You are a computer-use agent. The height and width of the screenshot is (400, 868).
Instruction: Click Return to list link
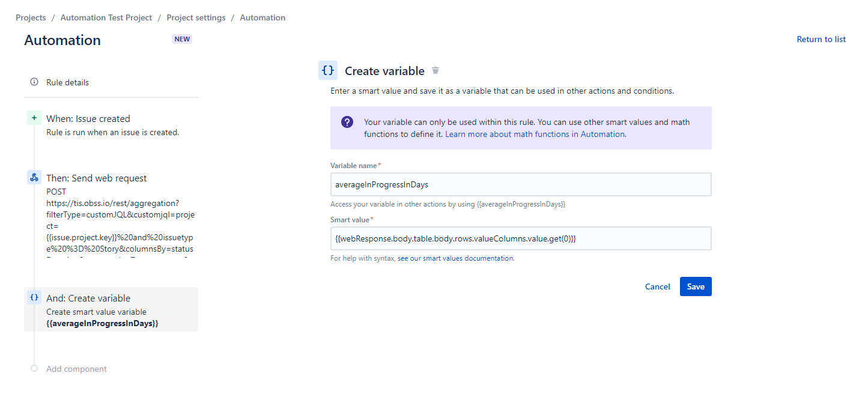tap(821, 39)
